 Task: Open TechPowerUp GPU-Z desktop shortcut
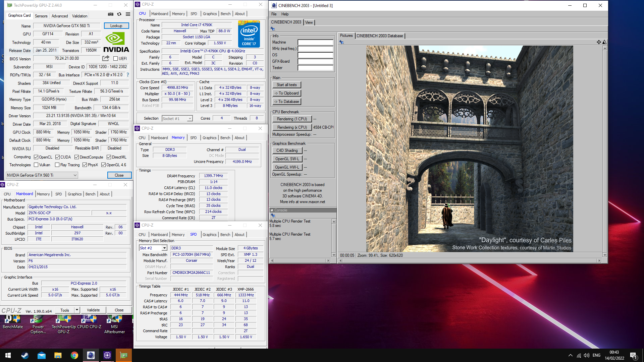[x=64, y=324]
